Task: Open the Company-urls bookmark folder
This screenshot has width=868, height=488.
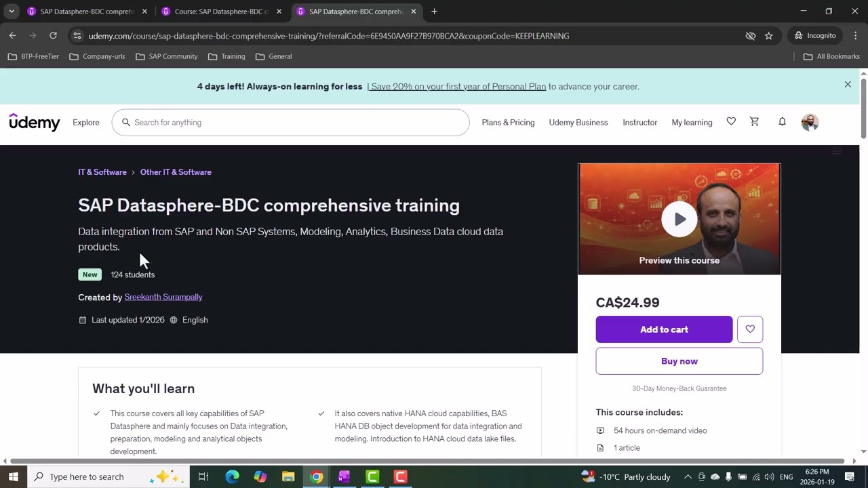Action: pyautogui.click(x=97, y=56)
